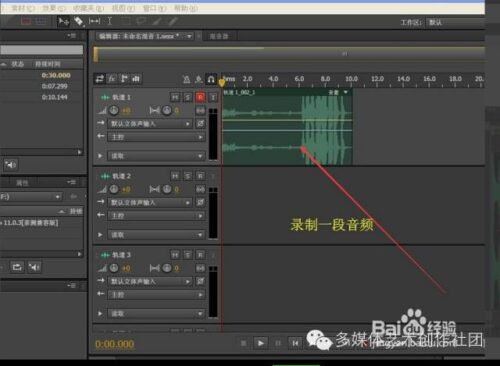The image size is (500, 366).
Task: Toggle polarity reverse button on track 1
Action: point(200,124)
